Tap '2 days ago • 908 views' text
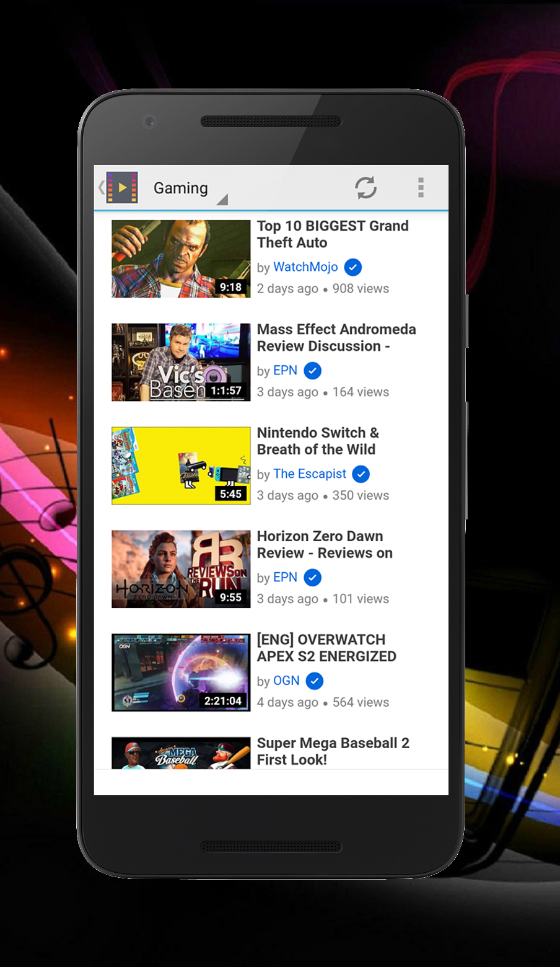Viewport: 560px width, 967px height. point(323,289)
